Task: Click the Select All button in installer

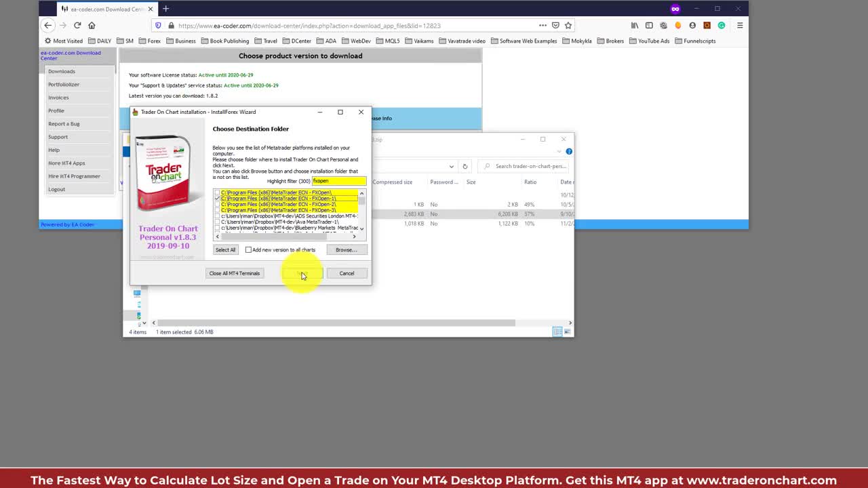Action: [x=225, y=250]
